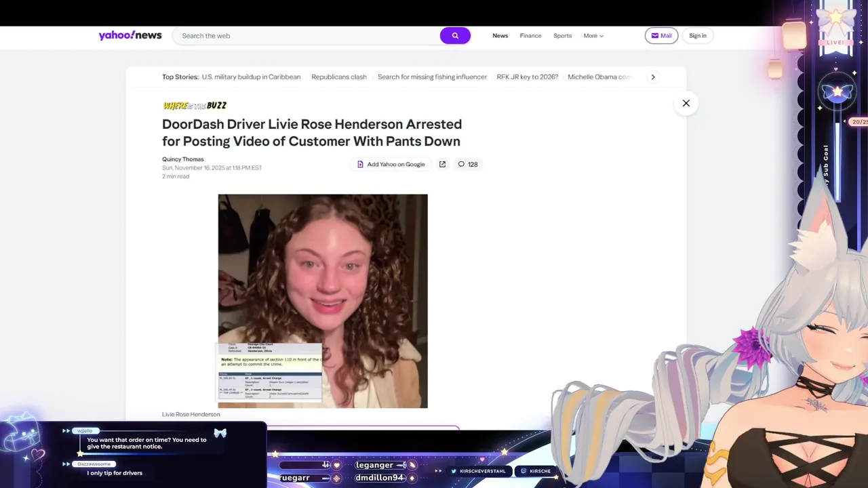Click the Livie Rose Henderson article photo
The height and width of the screenshot is (488, 868).
[323, 301]
